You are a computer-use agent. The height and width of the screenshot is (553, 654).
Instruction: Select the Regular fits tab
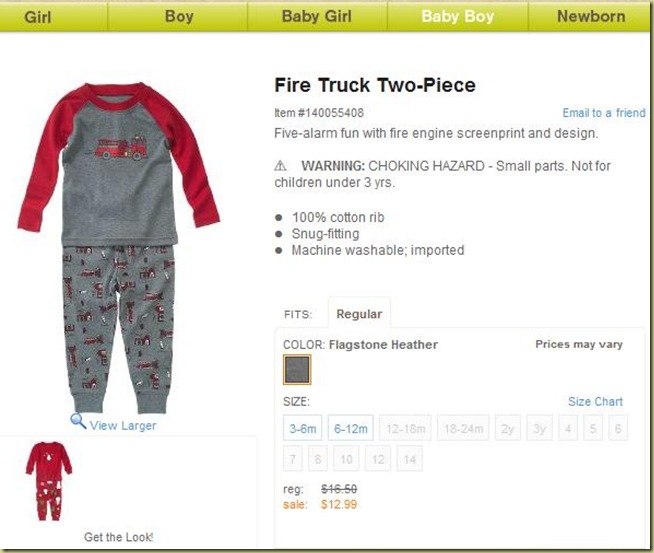point(359,314)
